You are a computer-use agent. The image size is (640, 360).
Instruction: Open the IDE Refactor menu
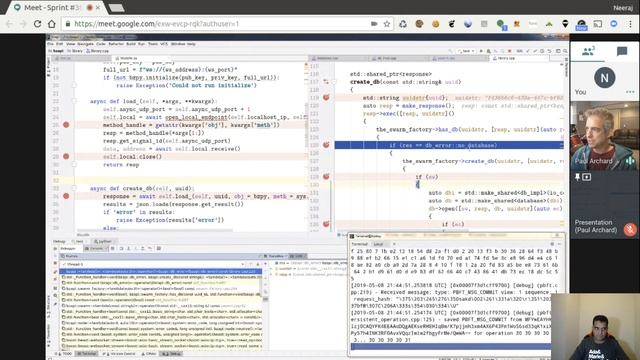coord(116,44)
